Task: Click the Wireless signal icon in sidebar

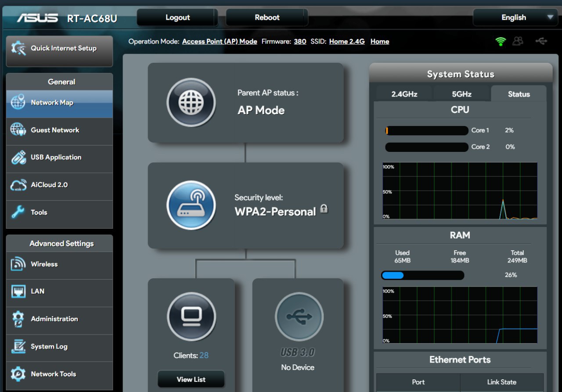Action: coord(18,264)
